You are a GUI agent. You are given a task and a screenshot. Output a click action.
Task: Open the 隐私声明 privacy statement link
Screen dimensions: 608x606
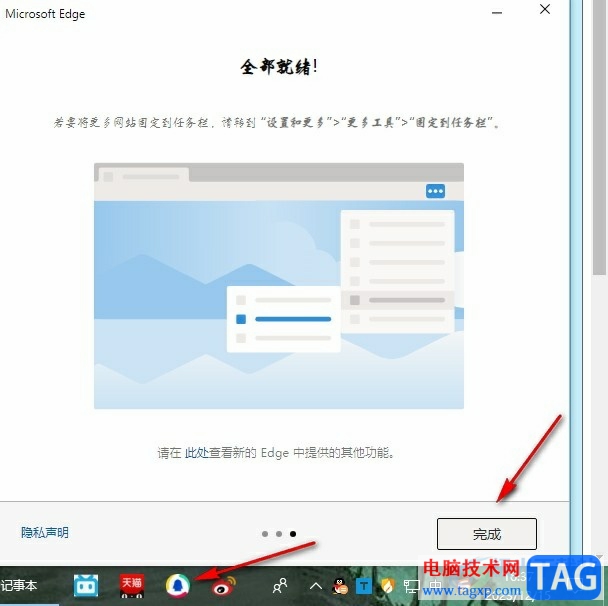coord(45,533)
